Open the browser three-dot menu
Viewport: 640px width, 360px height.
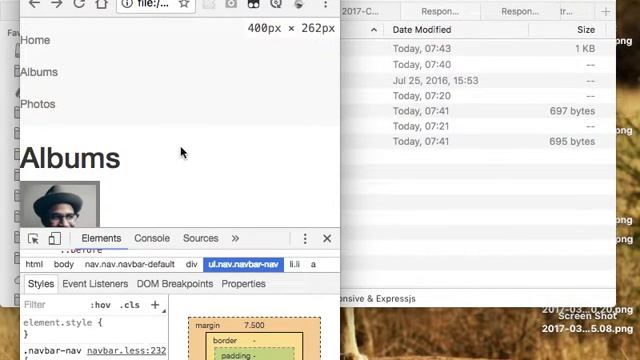pos(325,4)
